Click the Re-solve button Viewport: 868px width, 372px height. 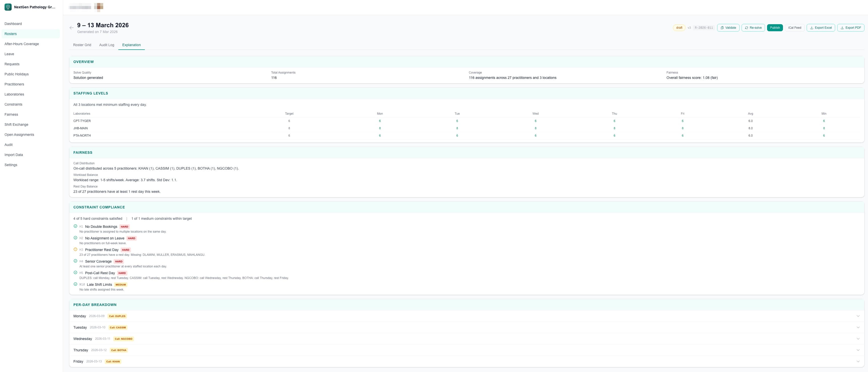(x=753, y=28)
